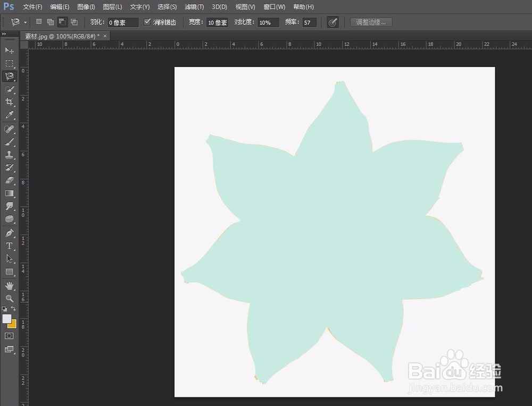This screenshot has height=406, width=532.
Task: Open the 3D(D) menu
Action: pos(220,7)
